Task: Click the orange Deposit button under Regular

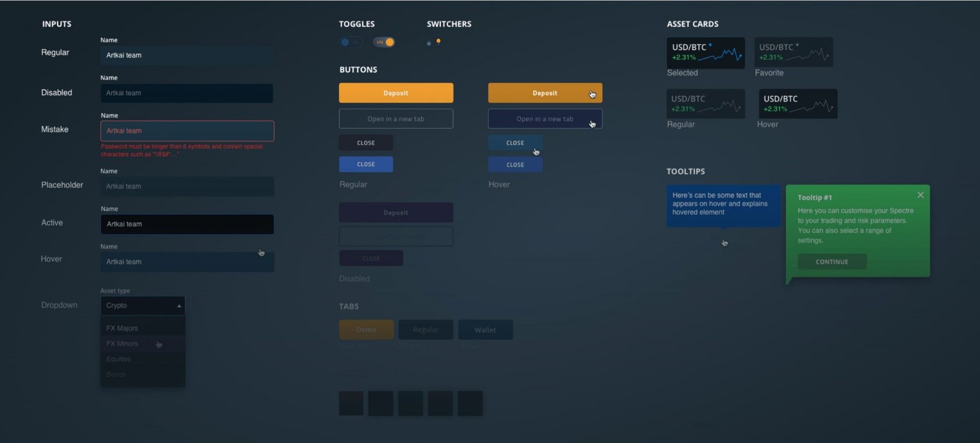Action: tap(396, 93)
